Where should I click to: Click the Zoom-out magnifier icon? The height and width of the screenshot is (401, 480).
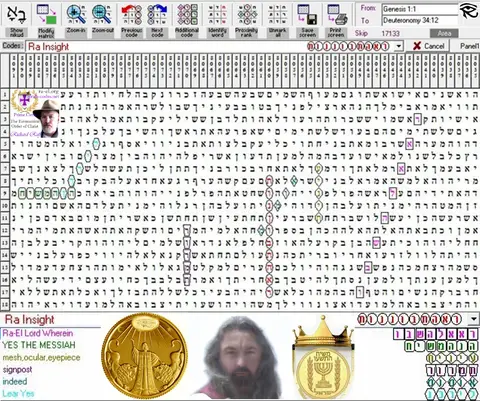[x=102, y=15]
